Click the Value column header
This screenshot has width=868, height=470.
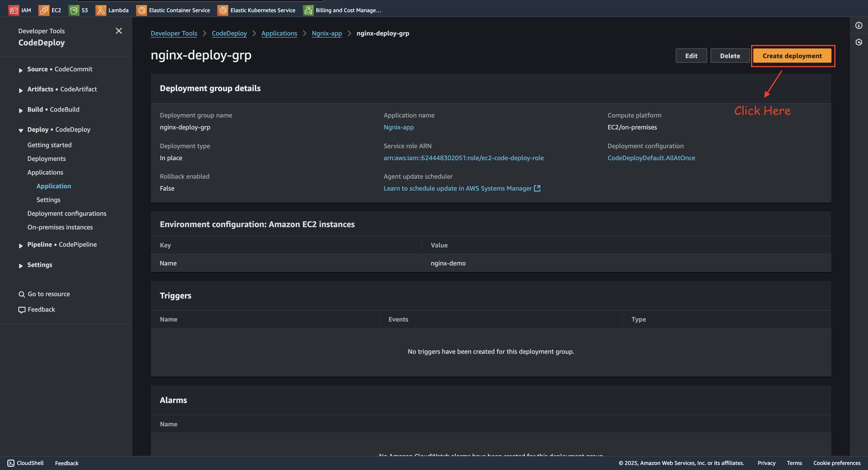[x=439, y=245]
